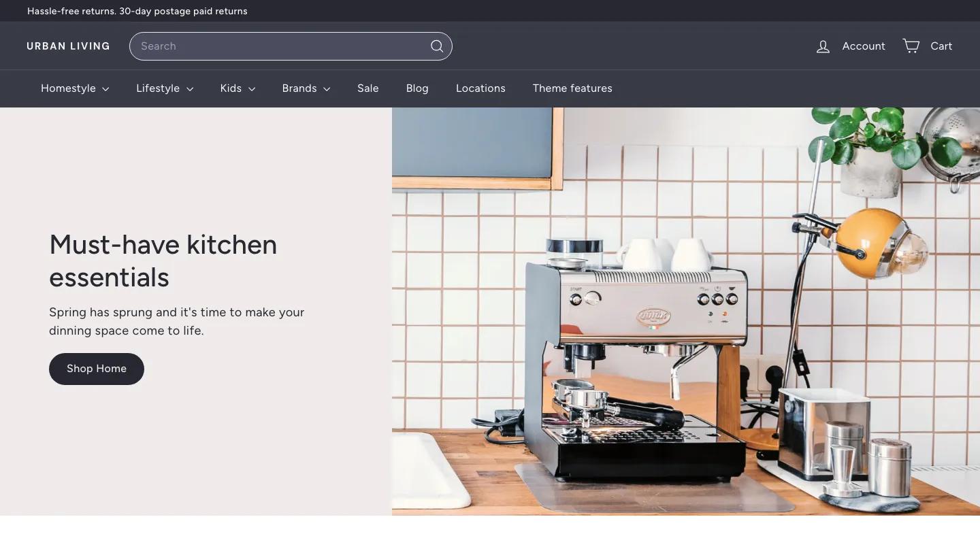
Task: Click the URBAN LIVING logo
Action: [68, 46]
